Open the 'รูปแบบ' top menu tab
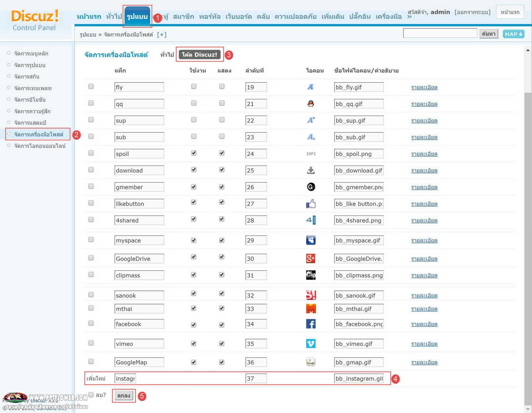532x413 pixels. (x=138, y=17)
